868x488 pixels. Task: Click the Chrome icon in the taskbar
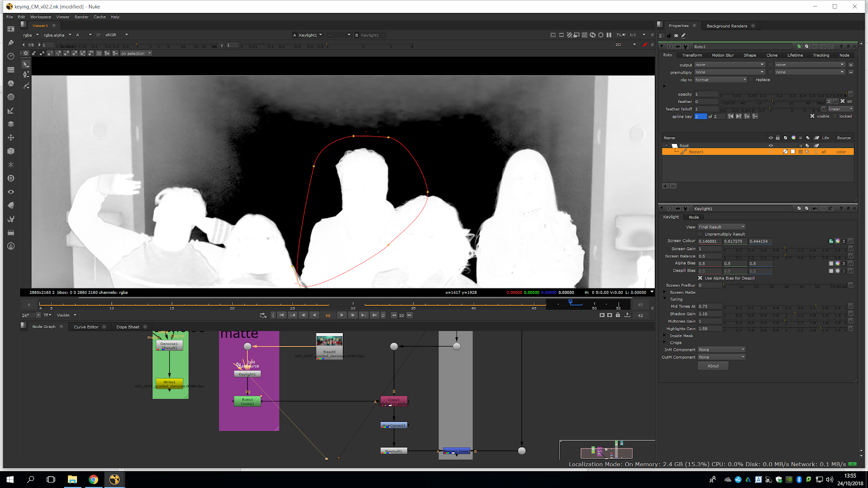click(93, 479)
